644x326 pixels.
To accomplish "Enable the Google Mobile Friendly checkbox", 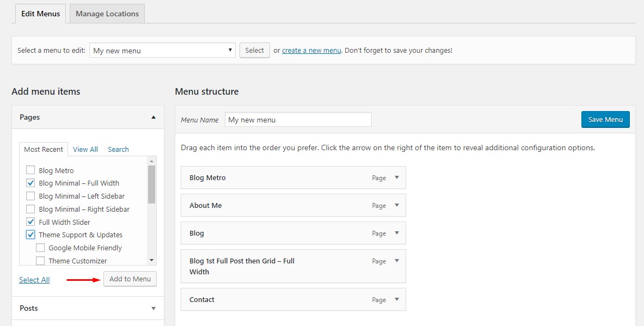I will 40,248.
